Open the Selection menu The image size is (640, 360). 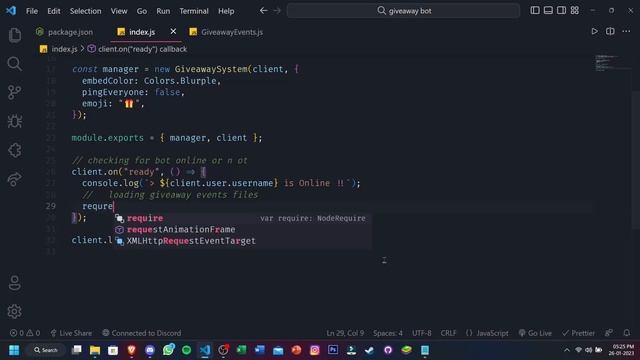(x=85, y=11)
